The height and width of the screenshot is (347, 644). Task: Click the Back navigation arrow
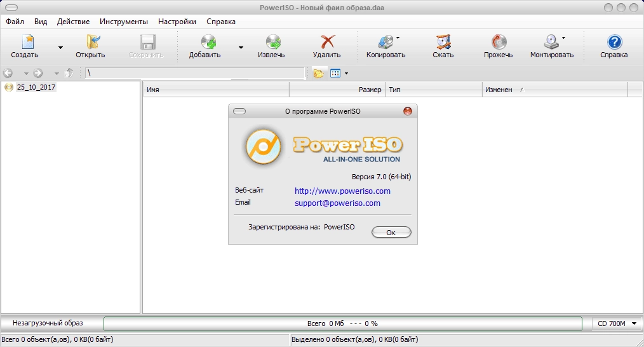(x=8, y=73)
